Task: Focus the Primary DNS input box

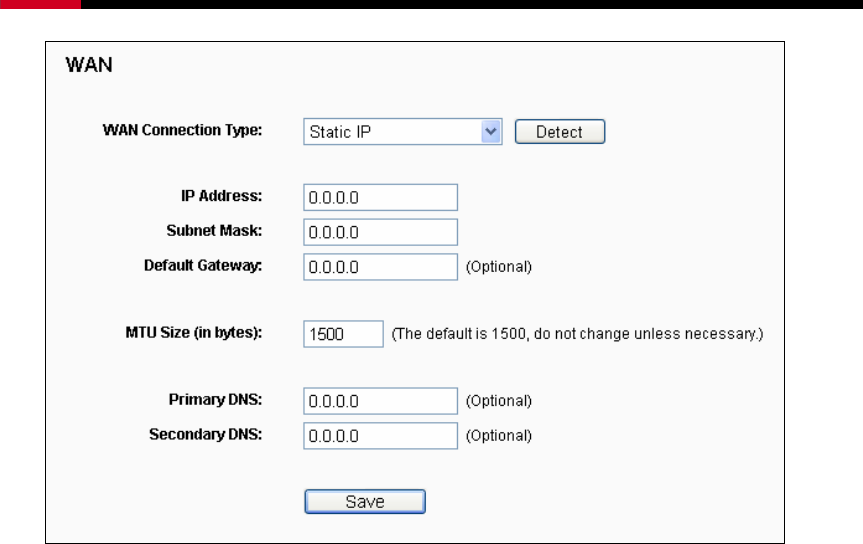Action: pyautogui.click(x=380, y=401)
